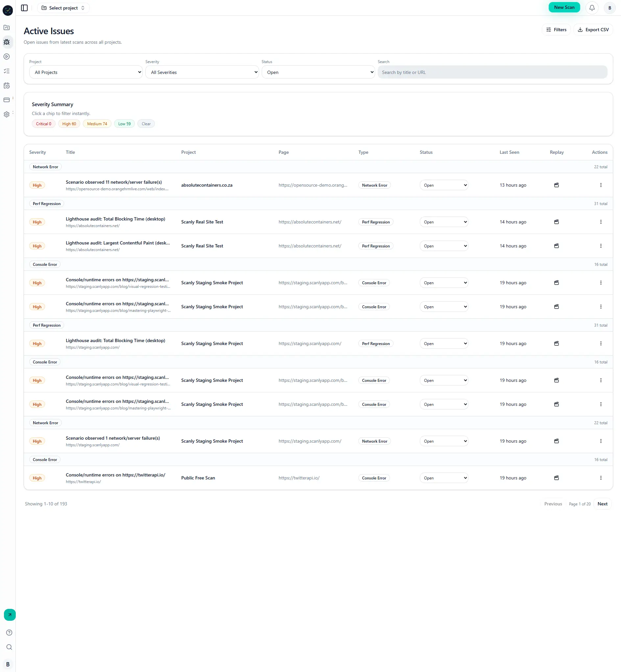The height and width of the screenshot is (672, 621).
Task: Open actions menu for absolutecontainers.co.za issue
Action: coord(601,185)
